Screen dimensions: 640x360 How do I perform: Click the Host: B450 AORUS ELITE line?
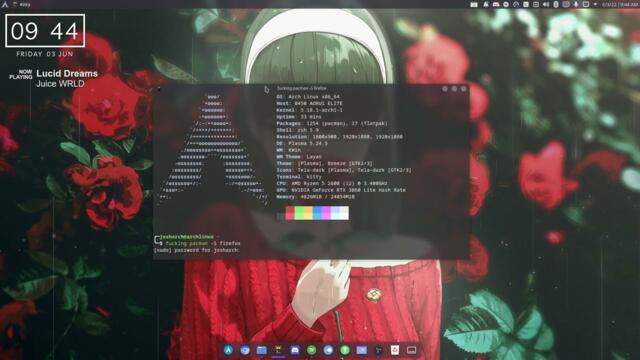[309, 103]
